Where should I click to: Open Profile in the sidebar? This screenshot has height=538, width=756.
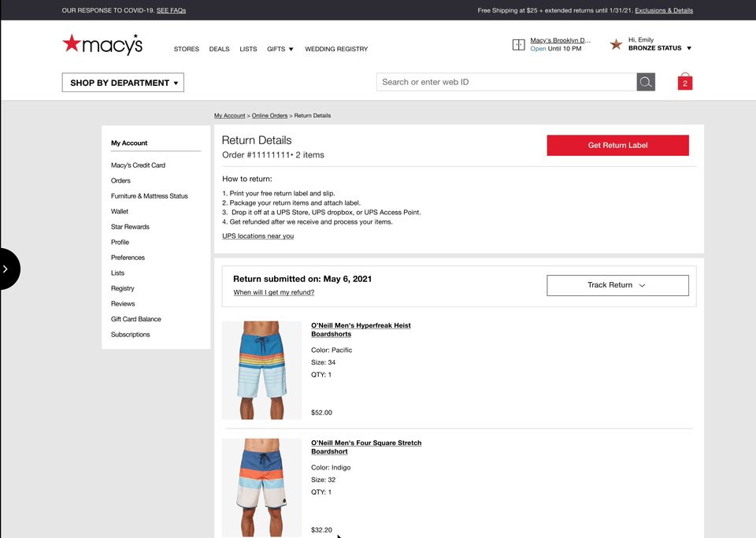click(x=120, y=243)
